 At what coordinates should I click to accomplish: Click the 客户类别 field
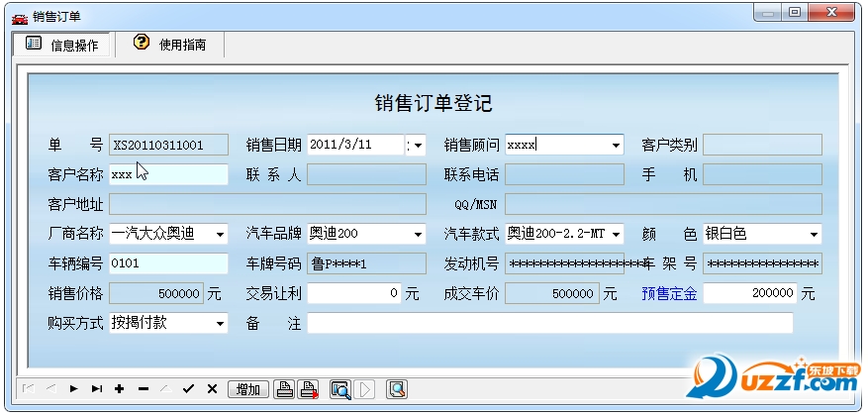tap(762, 146)
